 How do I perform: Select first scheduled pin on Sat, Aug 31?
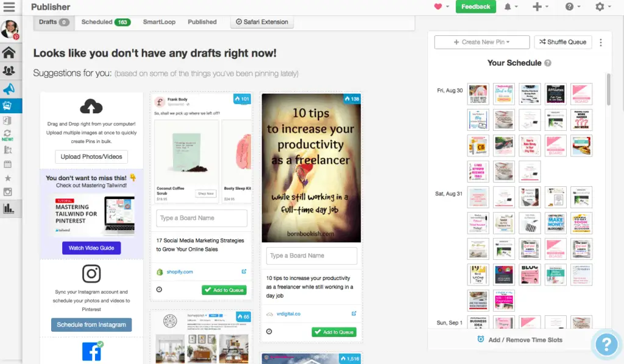tap(478, 197)
